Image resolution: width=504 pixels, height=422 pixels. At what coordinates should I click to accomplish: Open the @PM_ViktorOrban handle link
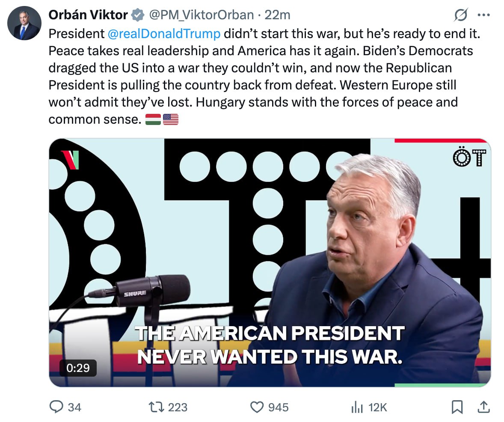click(201, 15)
